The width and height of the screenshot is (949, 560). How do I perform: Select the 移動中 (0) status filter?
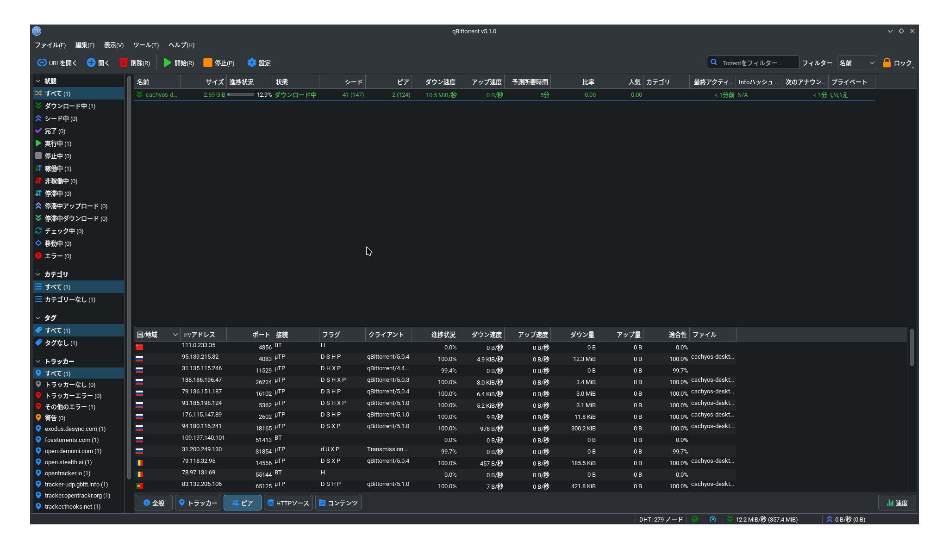click(x=79, y=243)
